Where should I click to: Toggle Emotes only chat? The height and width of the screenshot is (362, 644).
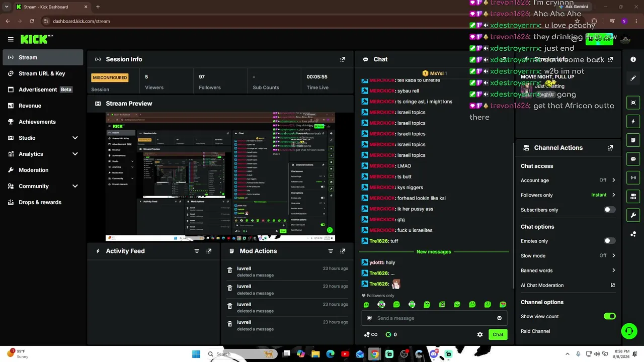609,241
